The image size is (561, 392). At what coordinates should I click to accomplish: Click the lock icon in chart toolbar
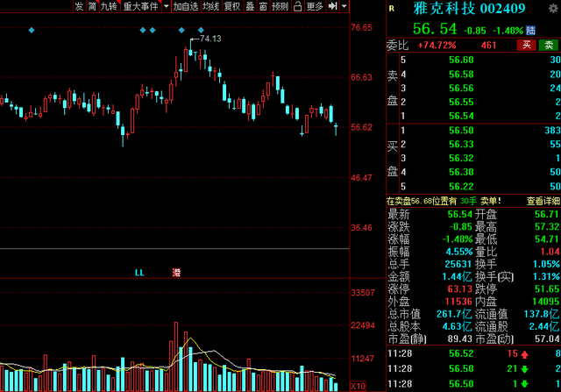tap(298, 7)
